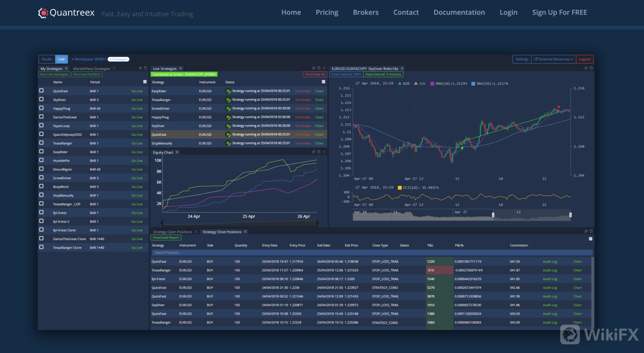Close the MarketPlace Strategies tab

coord(114,68)
